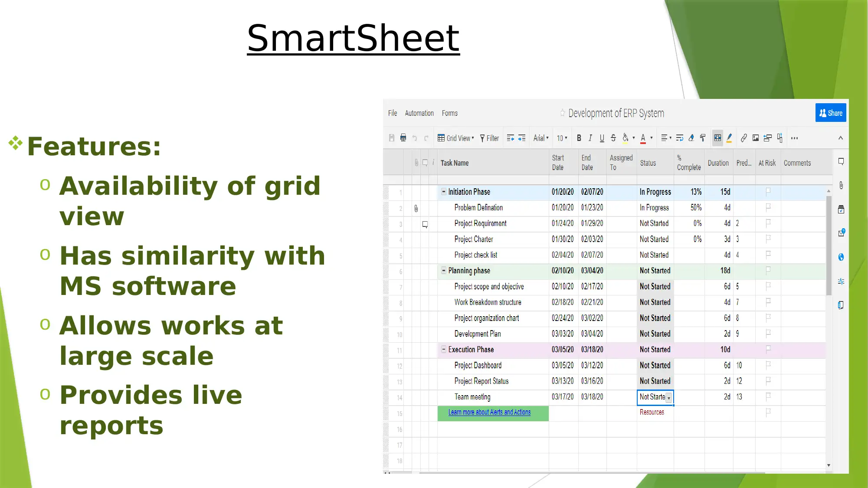
Task: Clear formatting with the eraser icon
Action: coord(691,138)
